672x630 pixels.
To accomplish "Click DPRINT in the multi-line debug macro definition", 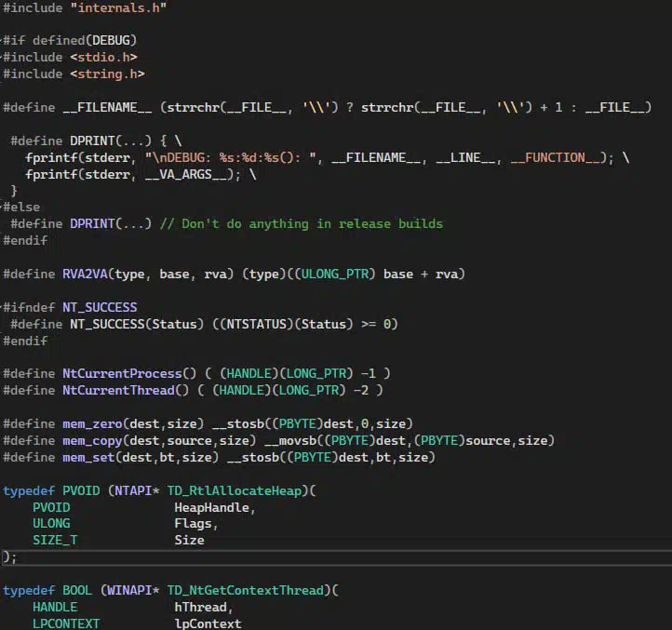I will click(x=92, y=141).
